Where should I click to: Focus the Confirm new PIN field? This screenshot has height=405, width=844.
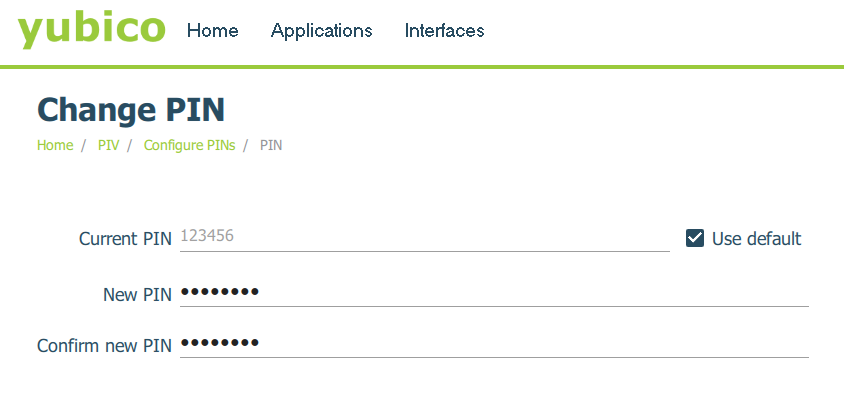tap(494, 344)
